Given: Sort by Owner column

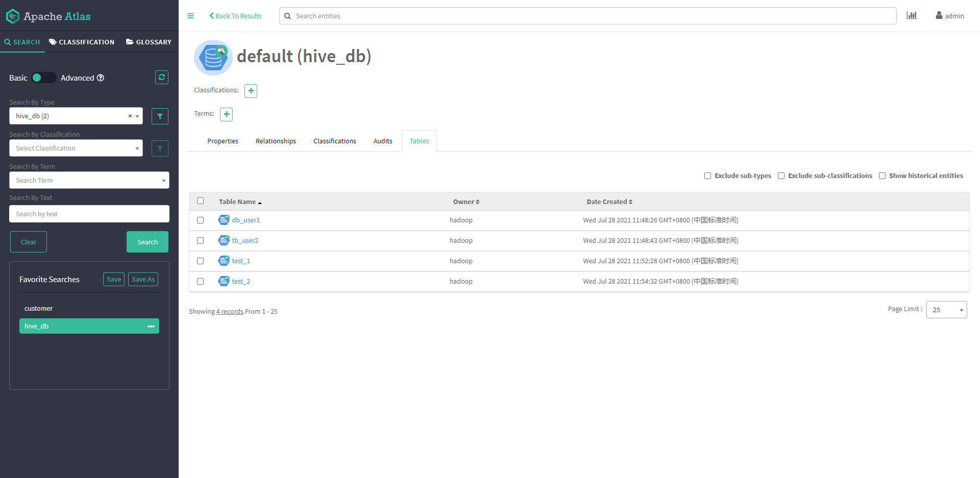Looking at the screenshot, I should click(x=466, y=202).
